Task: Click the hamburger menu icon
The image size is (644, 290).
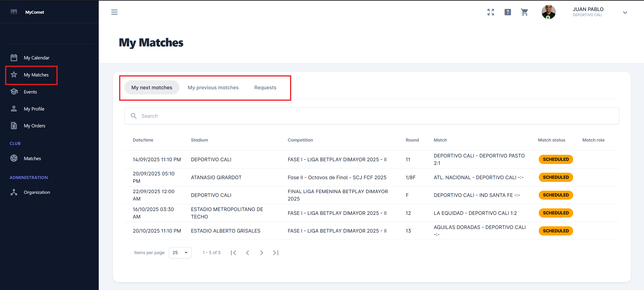Action: [x=114, y=12]
